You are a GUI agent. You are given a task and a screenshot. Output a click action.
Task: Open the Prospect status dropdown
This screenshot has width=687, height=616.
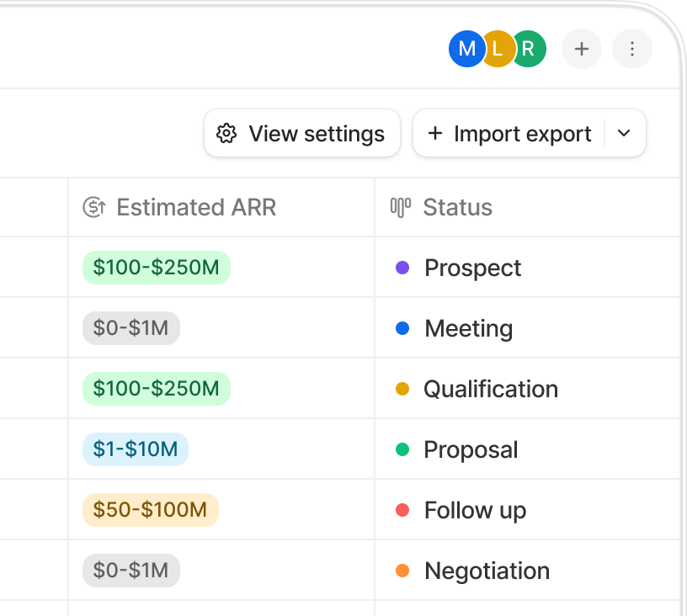pyautogui.click(x=472, y=268)
